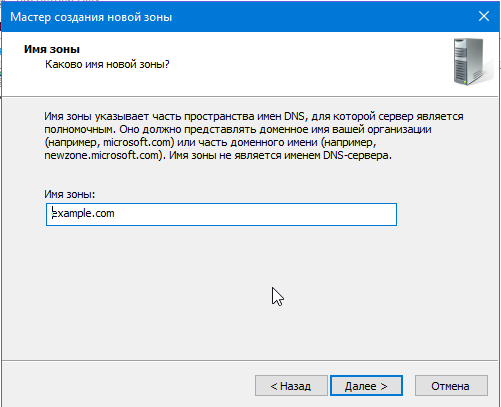The width and height of the screenshot is (501, 407).
Task: Place cursor in example.com text
Action: 83,213
